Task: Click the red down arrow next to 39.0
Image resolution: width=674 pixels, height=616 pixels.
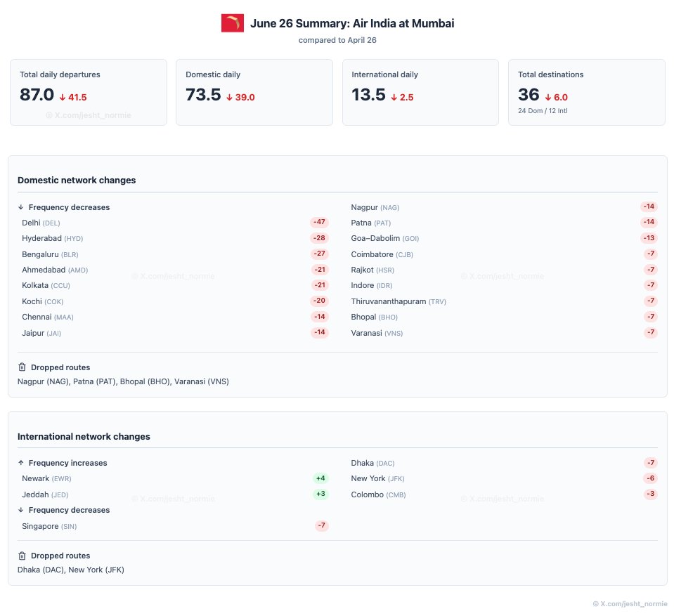Action: click(x=230, y=98)
